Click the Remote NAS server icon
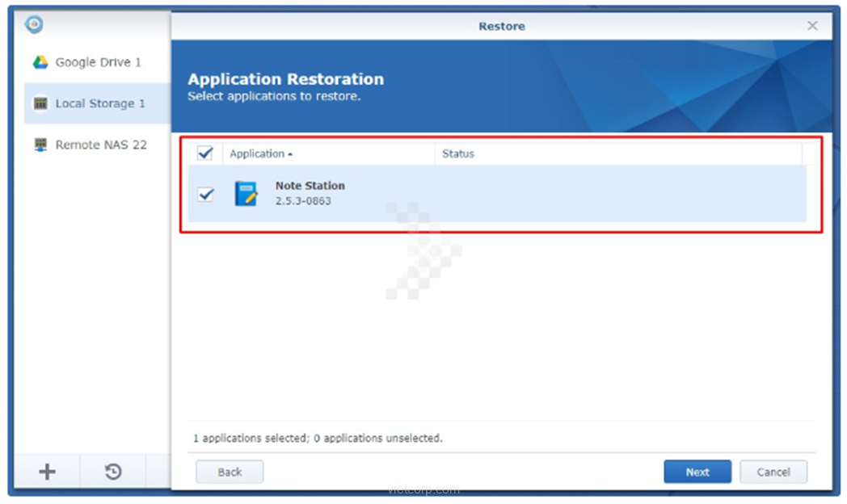 (x=40, y=145)
